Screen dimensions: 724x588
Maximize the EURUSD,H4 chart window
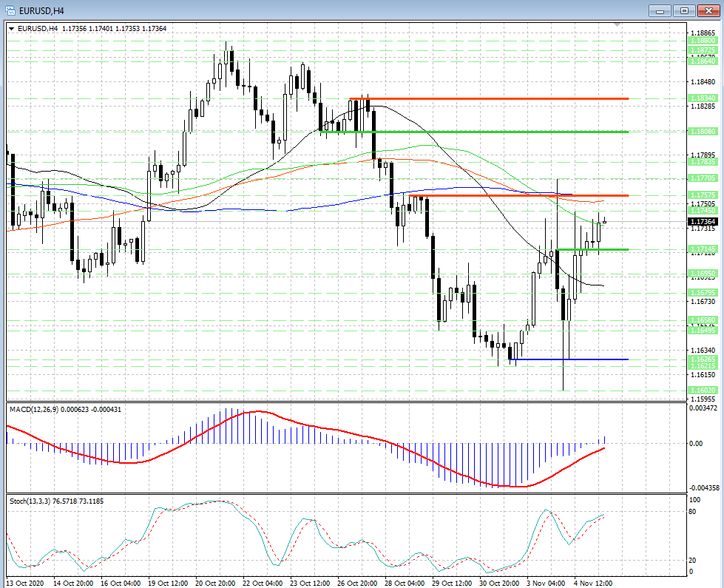(684, 10)
